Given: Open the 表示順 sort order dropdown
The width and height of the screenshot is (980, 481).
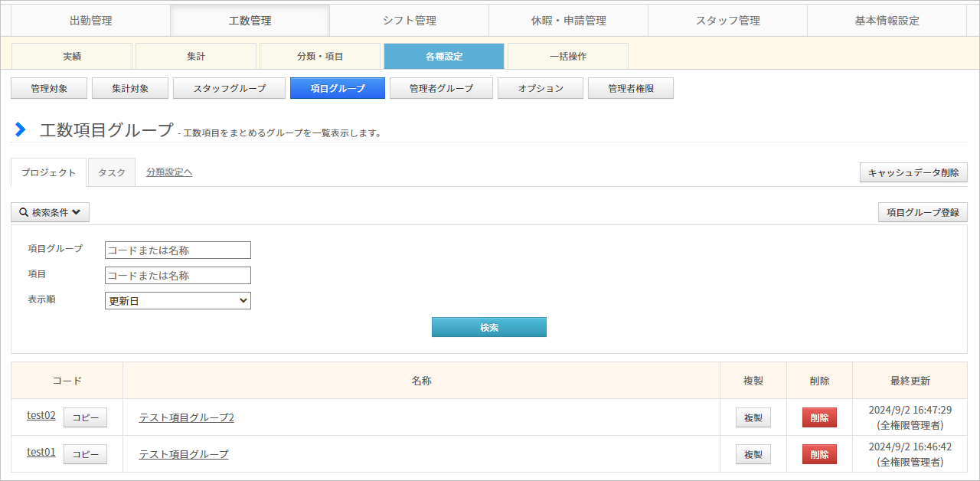Looking at the screenshot, I should tap(178, 301).
